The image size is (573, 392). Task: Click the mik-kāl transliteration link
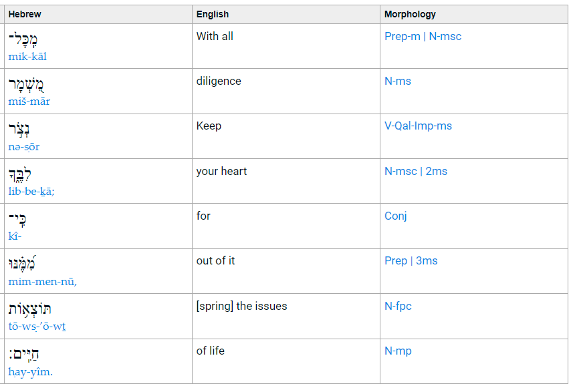[x=27, y=57]
